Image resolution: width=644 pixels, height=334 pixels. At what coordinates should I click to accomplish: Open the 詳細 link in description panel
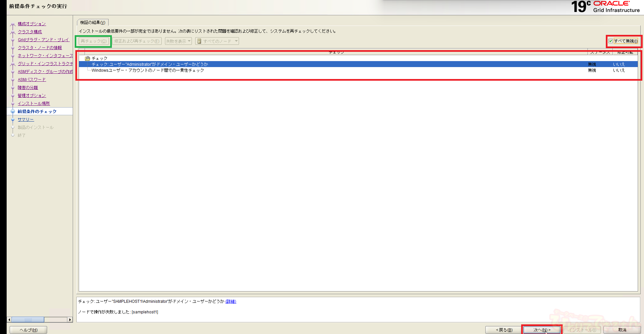(231, 301)
